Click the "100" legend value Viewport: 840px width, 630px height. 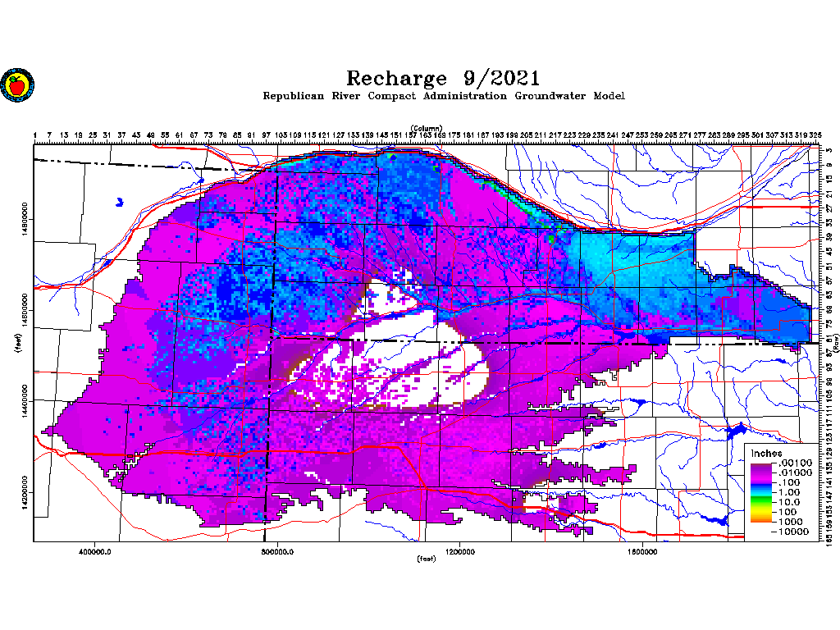click(x=787, y=512)
